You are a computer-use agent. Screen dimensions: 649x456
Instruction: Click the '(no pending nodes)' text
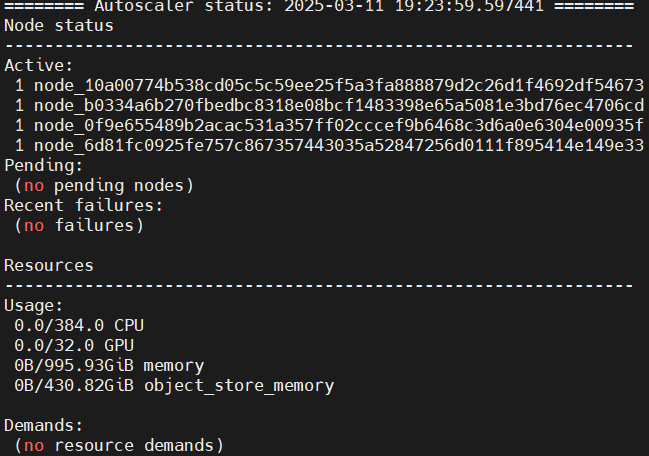104,186
